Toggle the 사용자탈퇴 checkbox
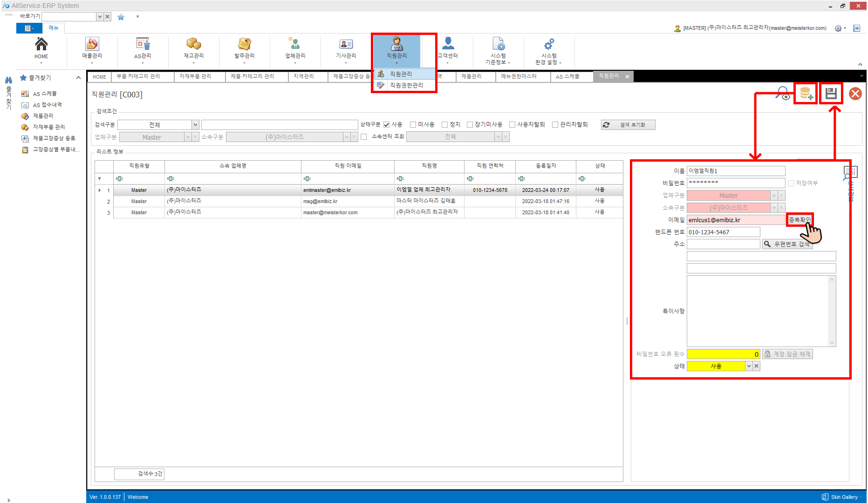 point(512,125)
